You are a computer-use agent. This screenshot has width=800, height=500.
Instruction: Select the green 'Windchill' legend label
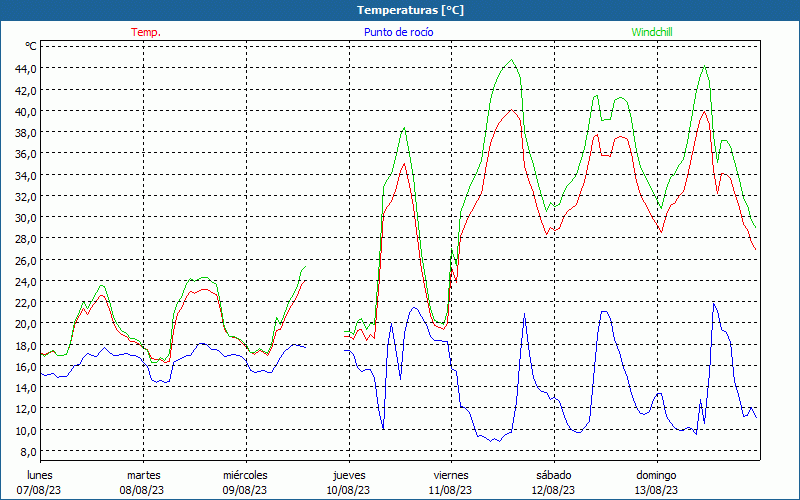[x=652, y=32]
